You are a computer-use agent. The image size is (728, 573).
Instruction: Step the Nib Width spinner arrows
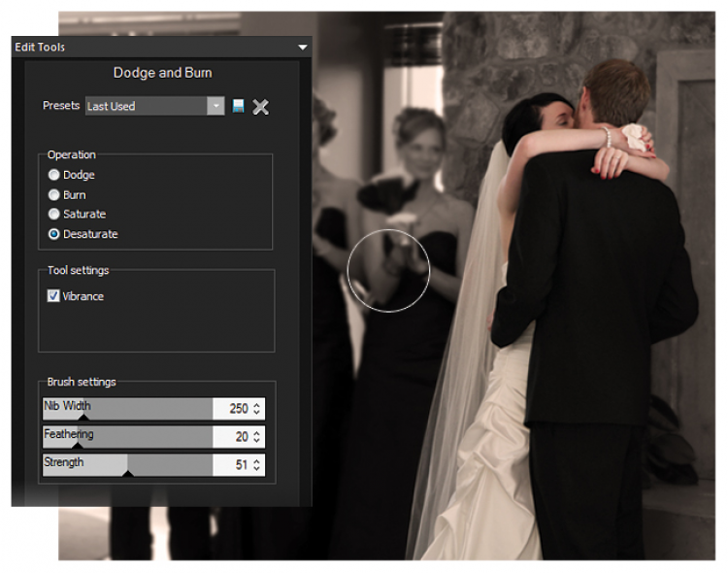(x=257, y=409)
